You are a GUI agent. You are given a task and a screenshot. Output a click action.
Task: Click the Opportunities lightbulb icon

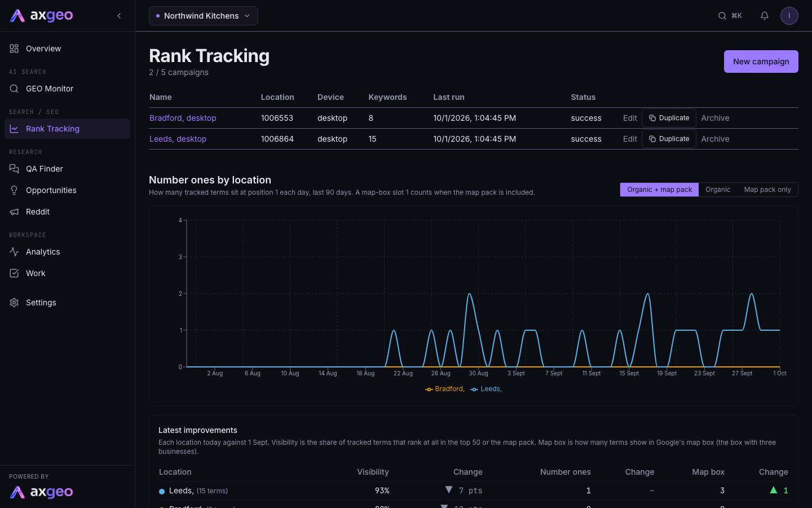(14, 190)
